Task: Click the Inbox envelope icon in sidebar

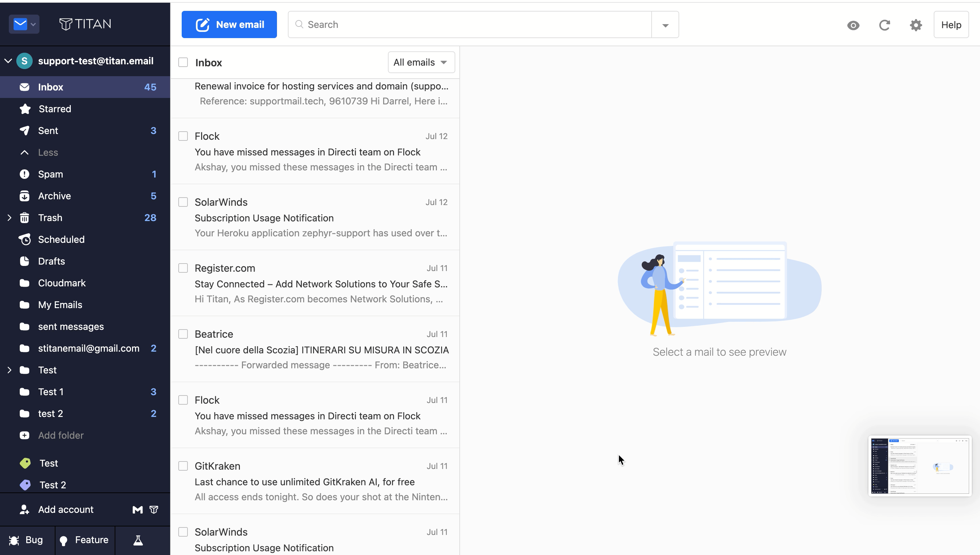Action: (x=24, y=87)
